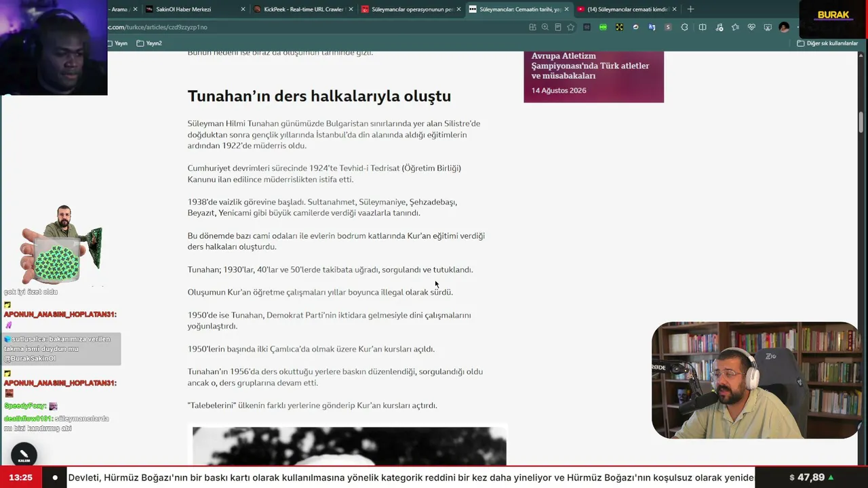The width and height of the screenshot is (868, 488).
Task: Click the apps grid icon in address bar
Action: coord(532,27)
